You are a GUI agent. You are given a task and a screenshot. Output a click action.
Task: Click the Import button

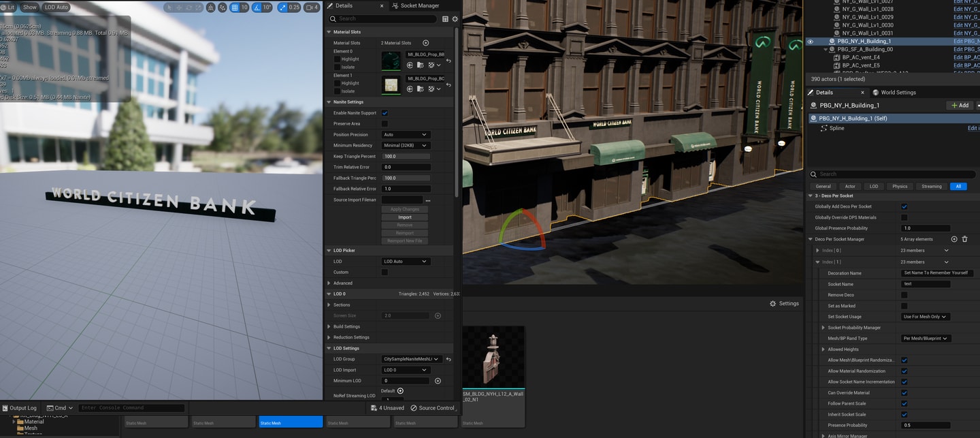405,217
